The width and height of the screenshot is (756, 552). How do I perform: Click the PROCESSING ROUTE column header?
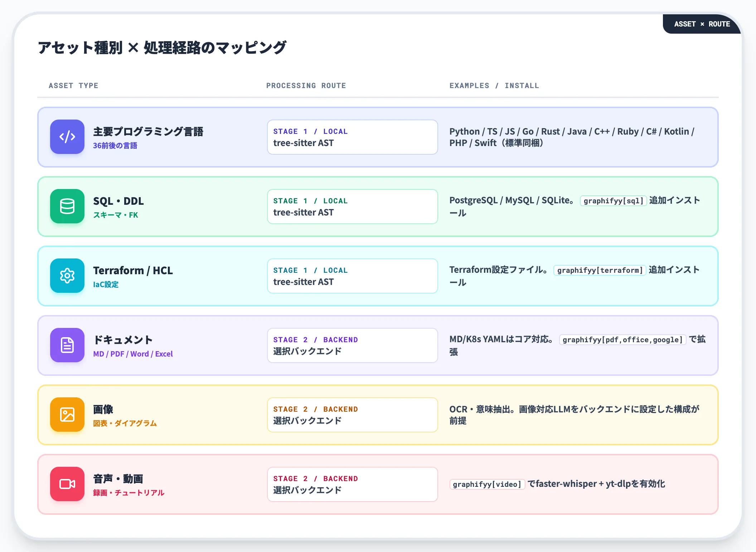[x=306, y=86]
